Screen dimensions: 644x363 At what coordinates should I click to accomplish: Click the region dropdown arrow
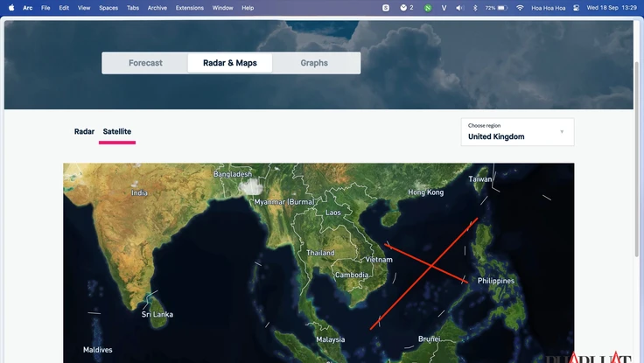pos(562,132)
